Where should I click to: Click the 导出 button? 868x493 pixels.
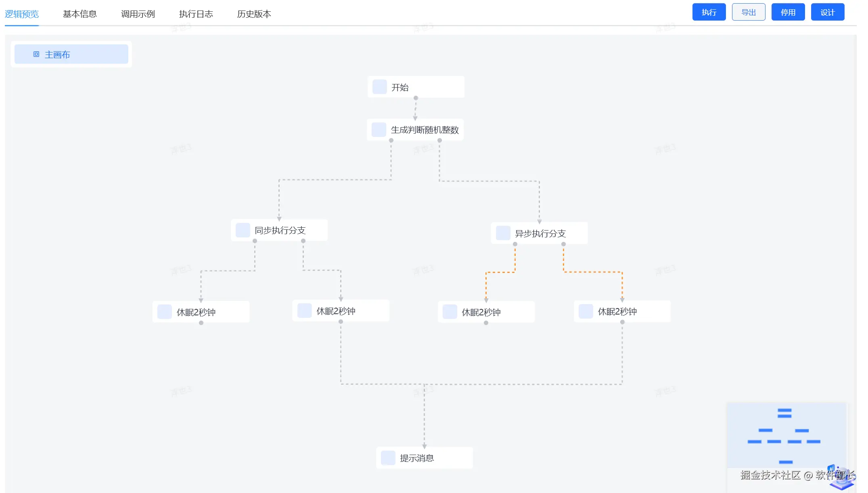(x=748, y=12)
